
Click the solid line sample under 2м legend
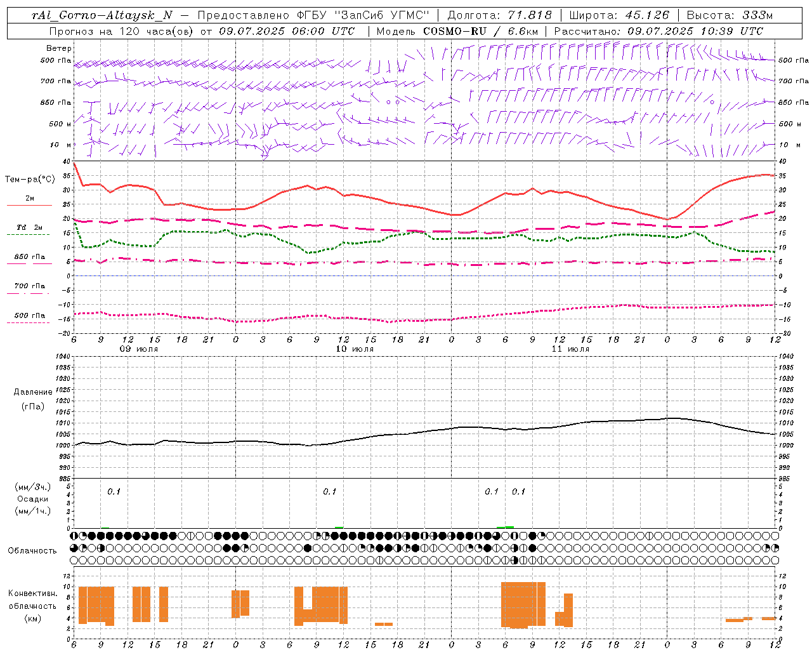[29, 205]
